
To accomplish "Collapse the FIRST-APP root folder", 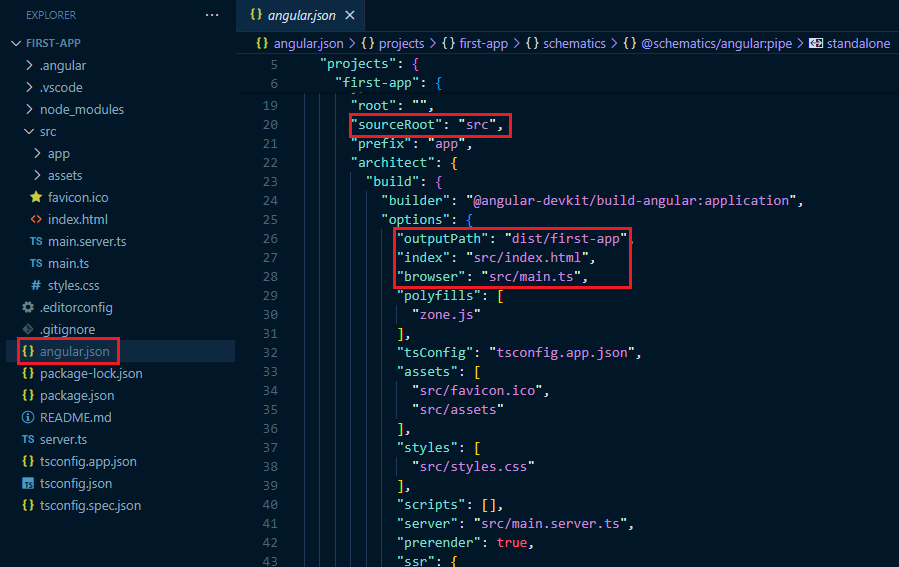I will [x=16, y=43].
